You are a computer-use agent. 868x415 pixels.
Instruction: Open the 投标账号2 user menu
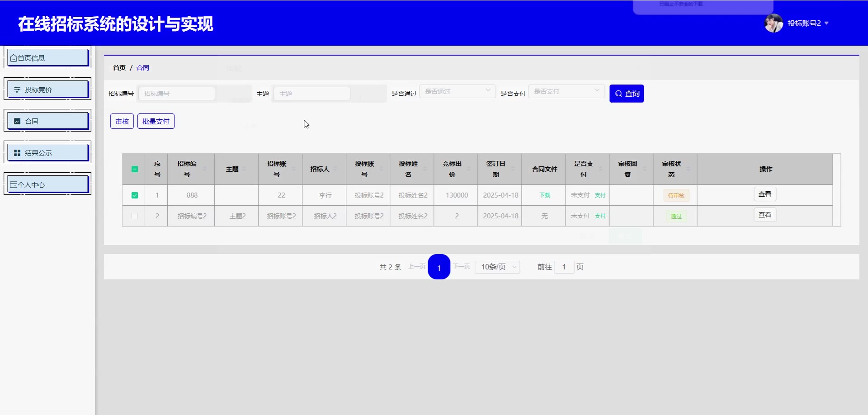click(x=807, y=23)
